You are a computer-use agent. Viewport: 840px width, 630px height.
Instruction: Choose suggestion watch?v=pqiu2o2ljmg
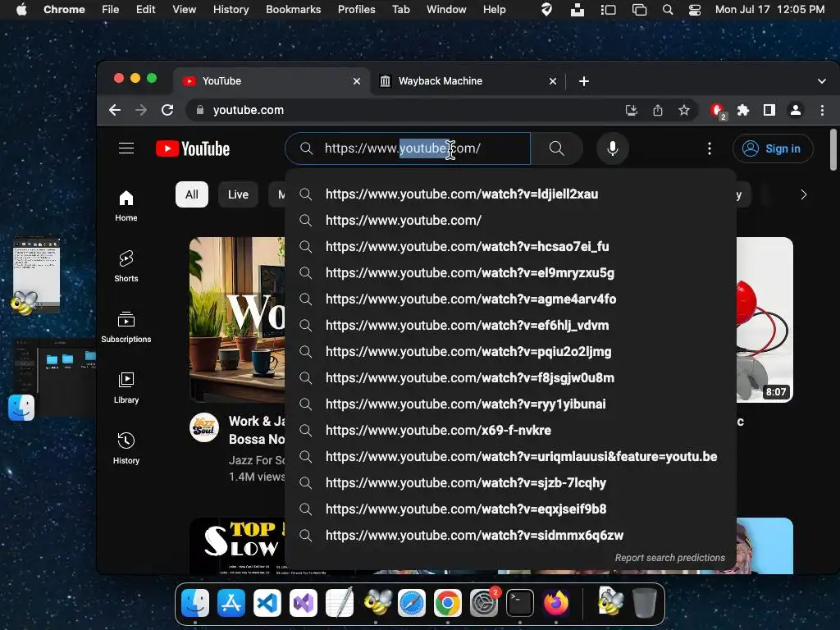click(510, 351)
